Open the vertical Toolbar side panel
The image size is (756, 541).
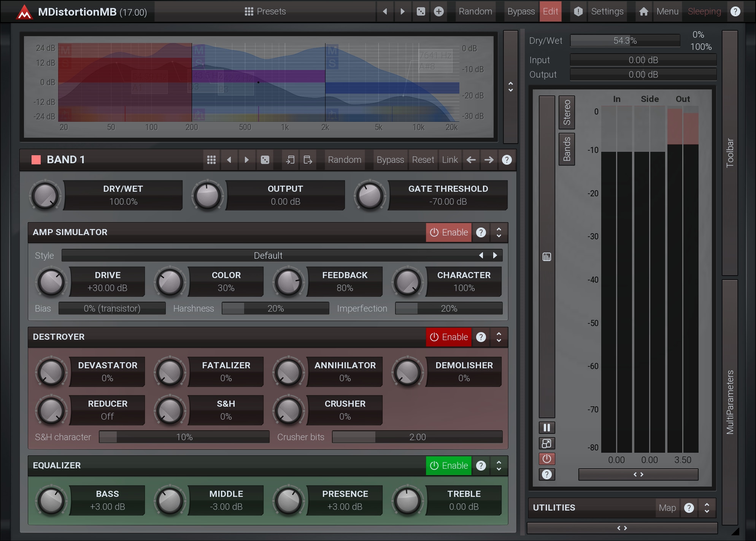[729, 153]
